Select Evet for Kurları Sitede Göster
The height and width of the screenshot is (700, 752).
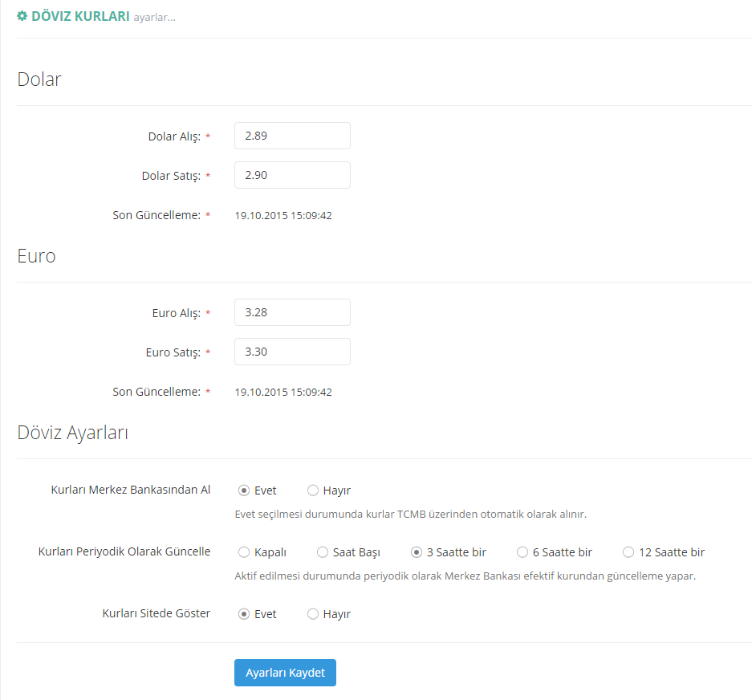[244, 614]
